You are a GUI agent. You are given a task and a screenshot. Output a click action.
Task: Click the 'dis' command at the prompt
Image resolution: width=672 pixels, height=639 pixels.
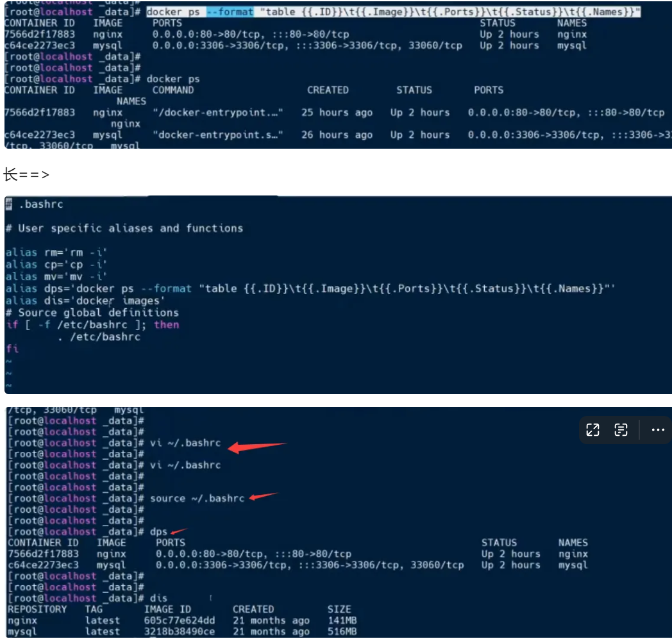[158, 599]
